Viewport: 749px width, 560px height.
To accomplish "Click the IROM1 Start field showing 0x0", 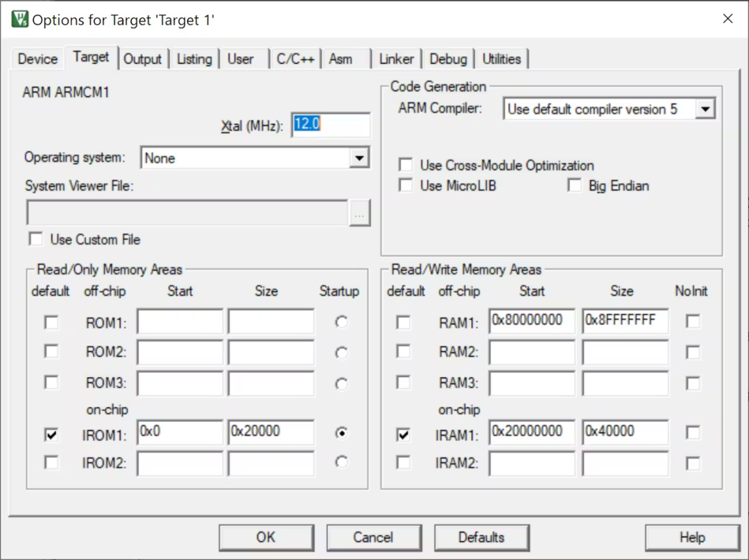I will tap(180, 432).
